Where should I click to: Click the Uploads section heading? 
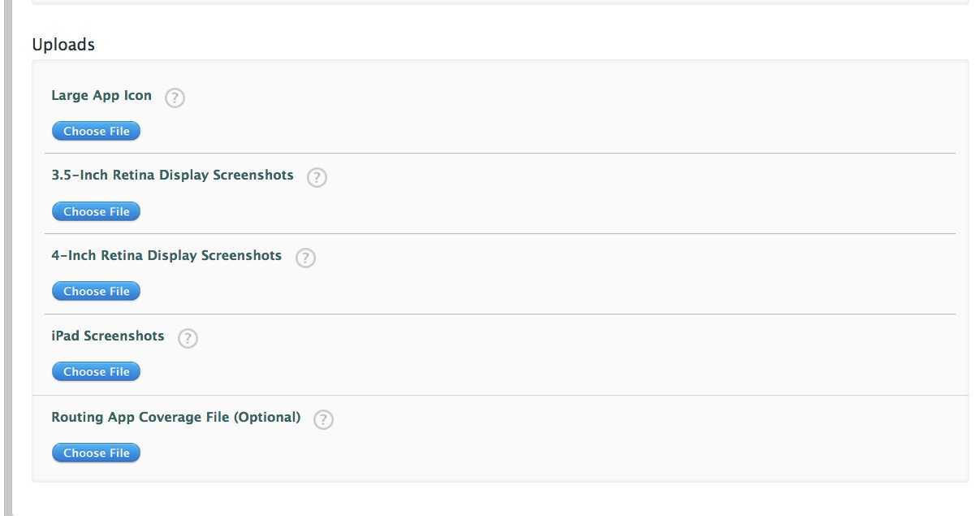pyautogui.click(x=63, y=45)
